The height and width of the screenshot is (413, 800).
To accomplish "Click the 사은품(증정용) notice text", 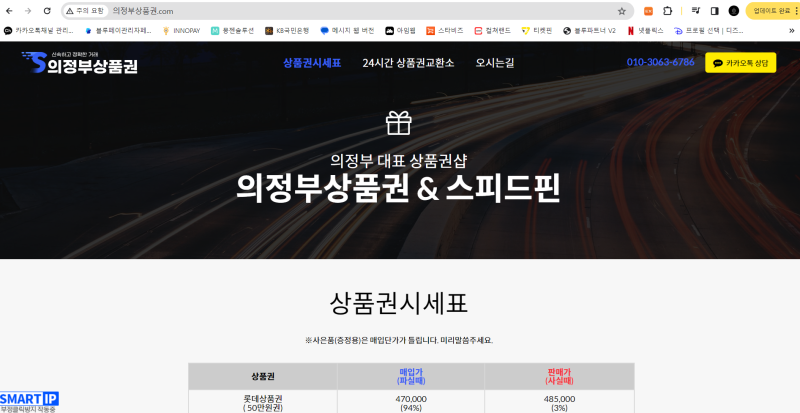I will click(x=398, y=340).
